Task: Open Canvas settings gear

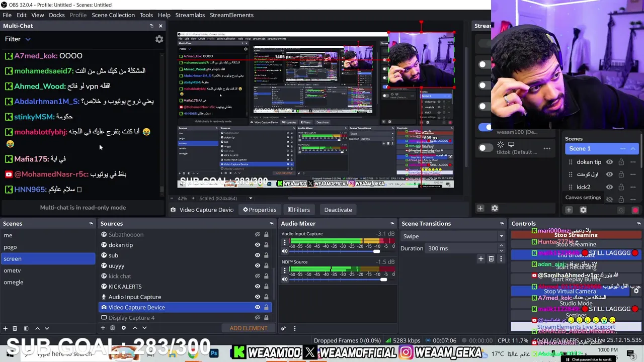Action: point(583,210)
